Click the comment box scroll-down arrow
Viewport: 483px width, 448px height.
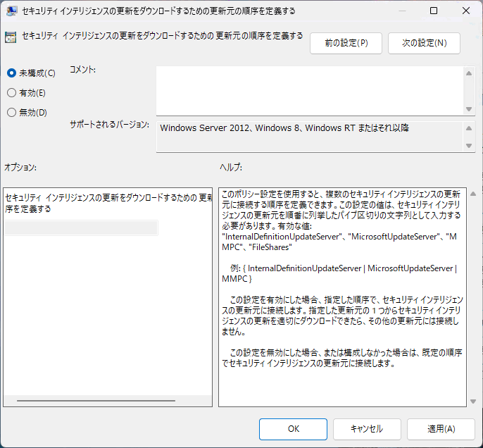470,108
